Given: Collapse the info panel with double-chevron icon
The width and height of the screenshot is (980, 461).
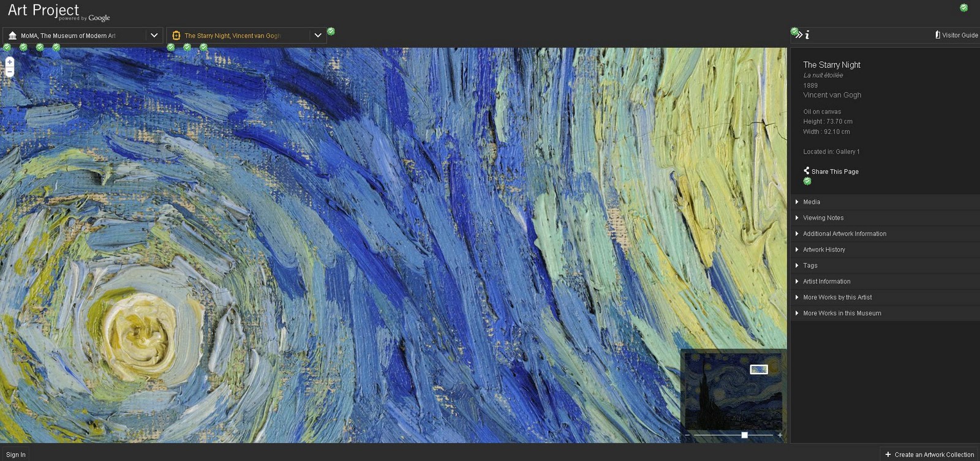Looking at the screenshot, I should point(799,35).
